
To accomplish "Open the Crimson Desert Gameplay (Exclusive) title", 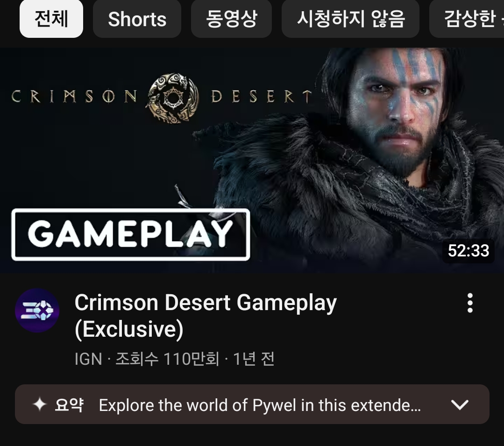I will [x=206, y=316].
